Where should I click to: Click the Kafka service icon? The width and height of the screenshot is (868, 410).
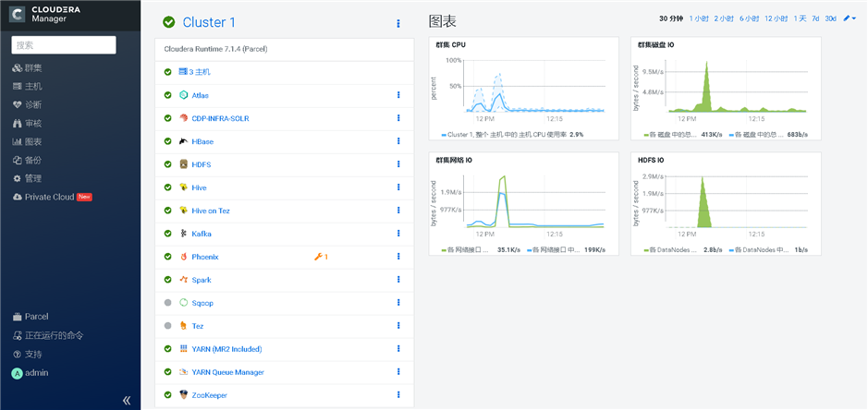click(x=184, y=234)
